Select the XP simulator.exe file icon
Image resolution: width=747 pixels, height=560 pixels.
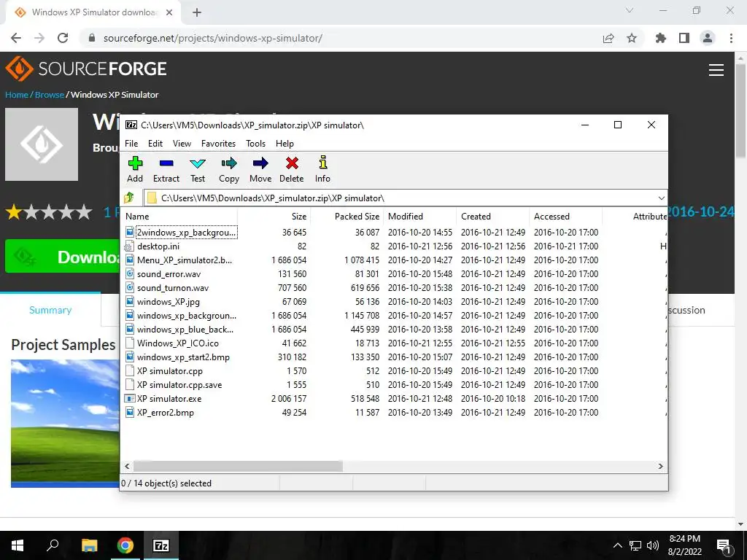[x=130, y=399]
